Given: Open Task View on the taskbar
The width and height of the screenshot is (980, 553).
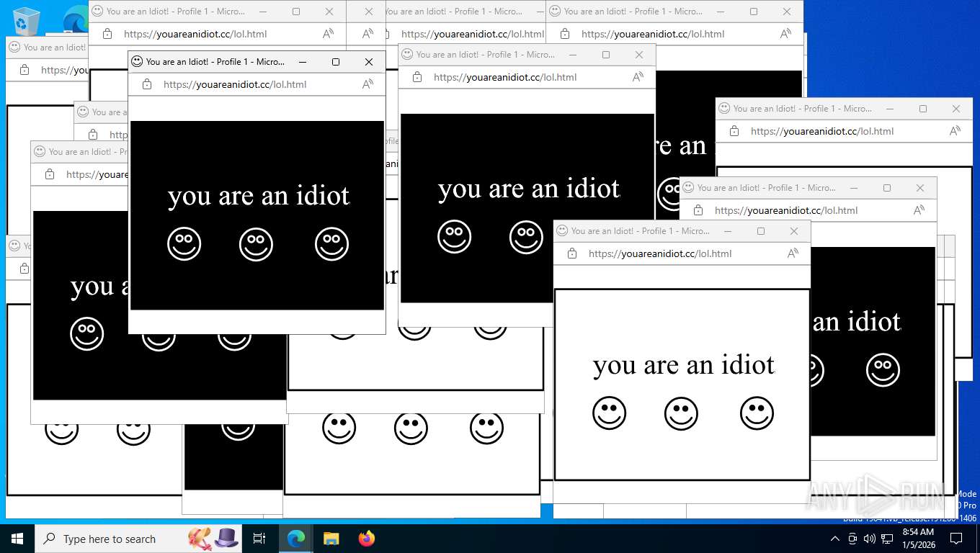Looking at the screenshot, I should [x=259, y=539].
